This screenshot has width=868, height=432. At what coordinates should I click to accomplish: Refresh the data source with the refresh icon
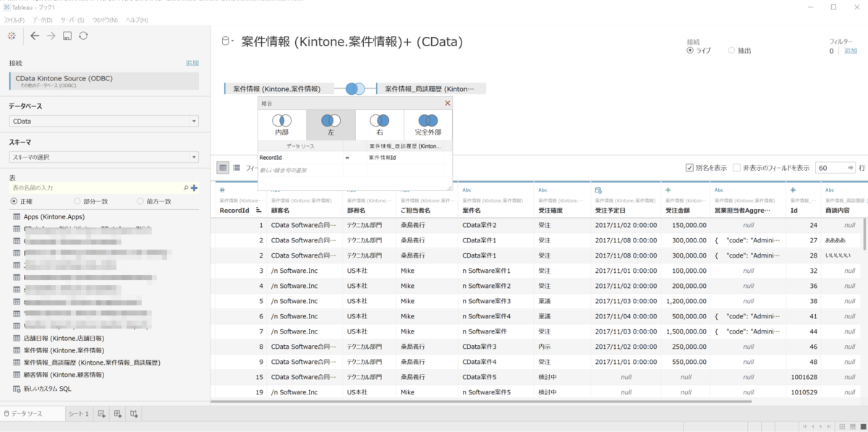(83, 35)
